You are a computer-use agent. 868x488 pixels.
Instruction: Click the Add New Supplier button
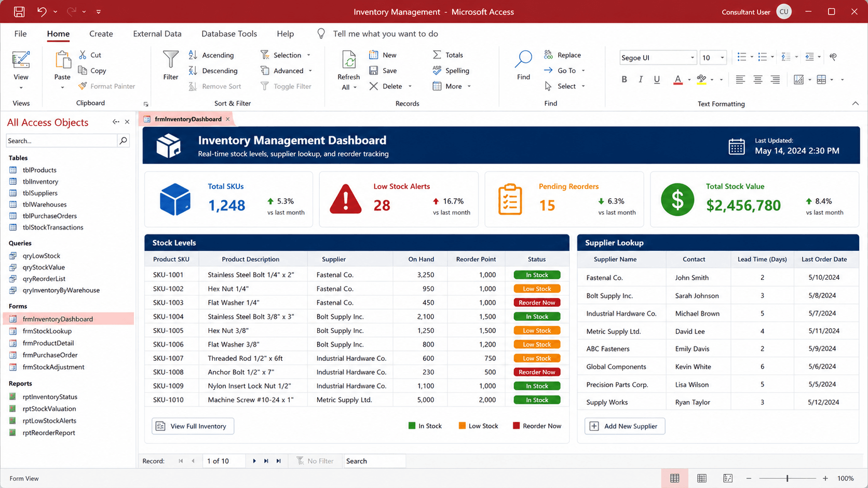pyautogui.click(x=625, y=426)
